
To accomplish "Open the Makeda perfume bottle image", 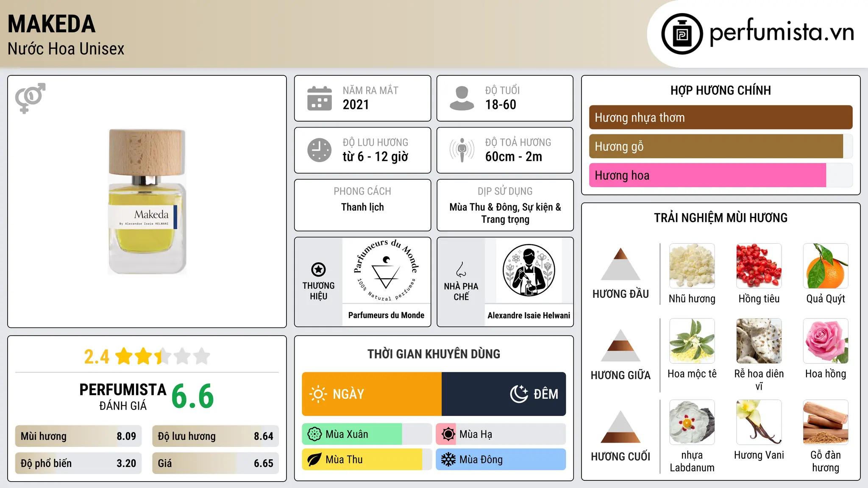I will coord(147,202).
